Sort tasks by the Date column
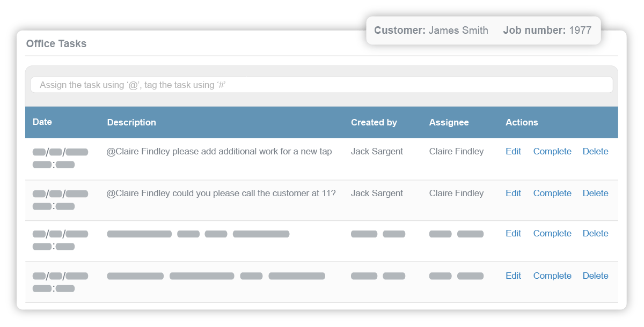Image resolution: width=644 pixels, height=327 pixels. tap(42, 122)
